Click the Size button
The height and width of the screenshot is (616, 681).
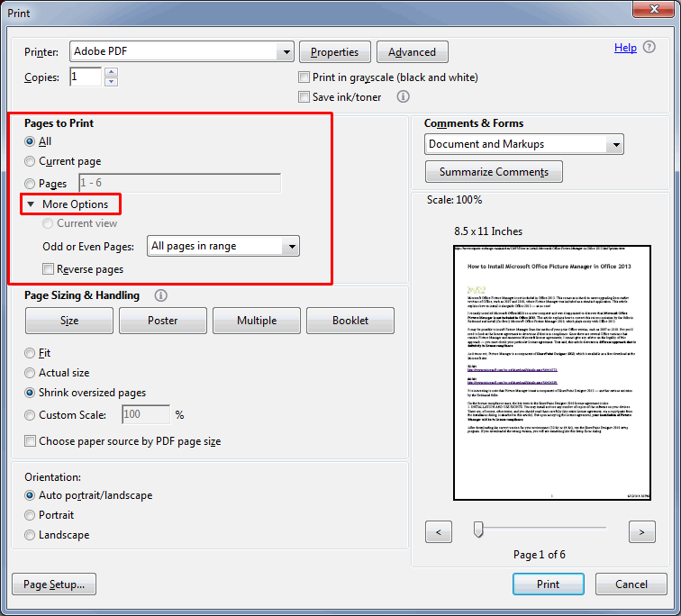coord(69,321)
